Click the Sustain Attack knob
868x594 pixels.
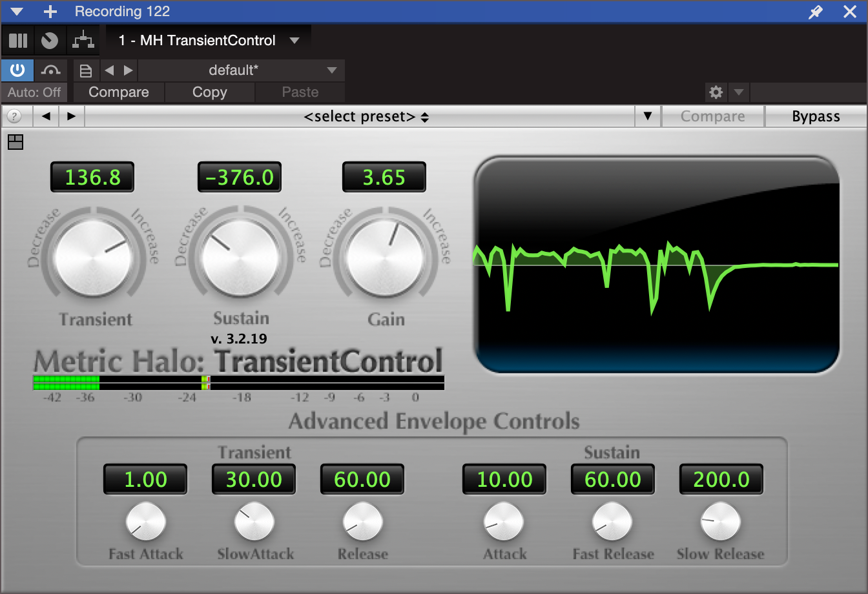[x=504, y=522]
